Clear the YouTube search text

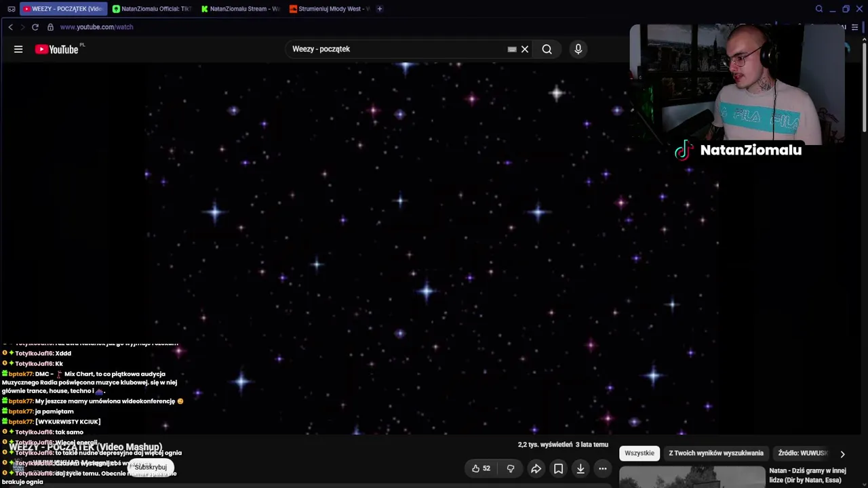[525, 49]
